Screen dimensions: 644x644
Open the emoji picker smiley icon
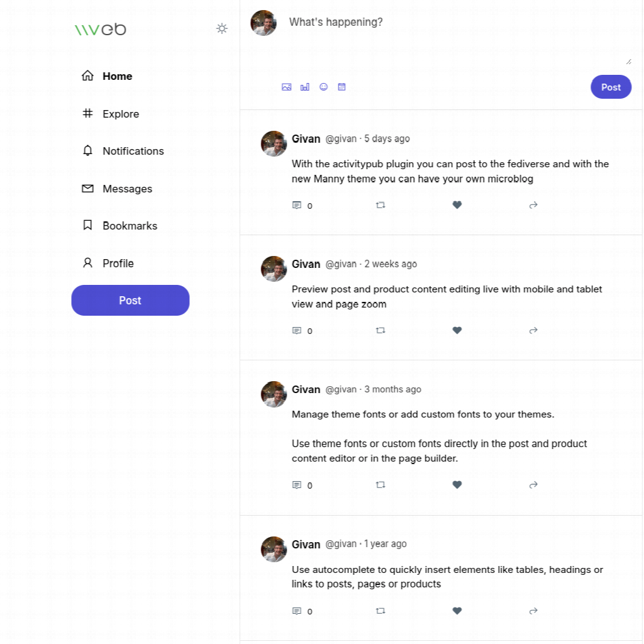tap(323, 87)
